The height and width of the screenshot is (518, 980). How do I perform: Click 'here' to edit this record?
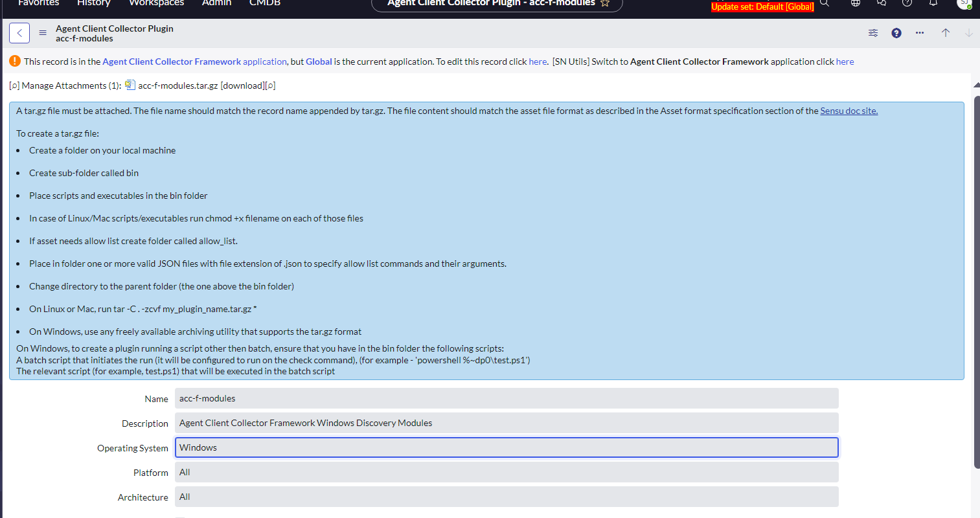(538, 62)
